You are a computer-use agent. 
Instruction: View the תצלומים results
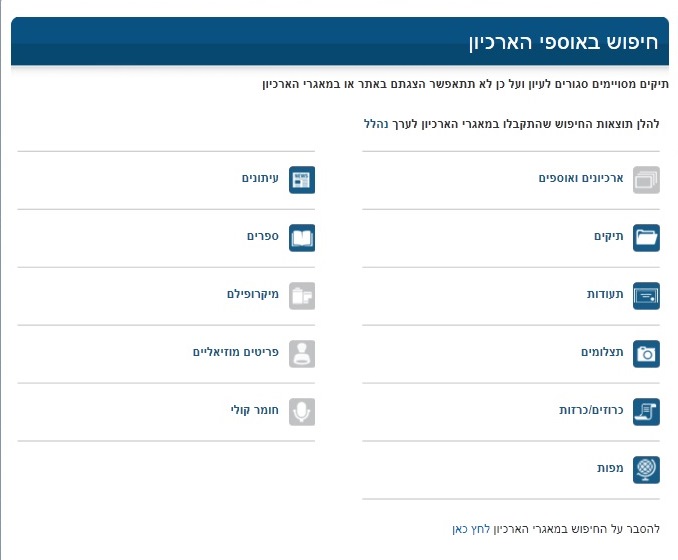(602, 353)
